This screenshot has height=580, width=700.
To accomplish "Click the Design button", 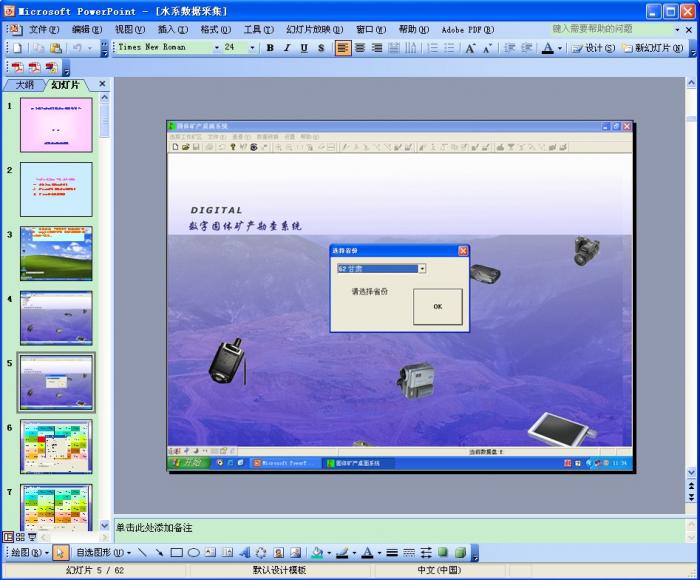I will click(x=593, y=48).
